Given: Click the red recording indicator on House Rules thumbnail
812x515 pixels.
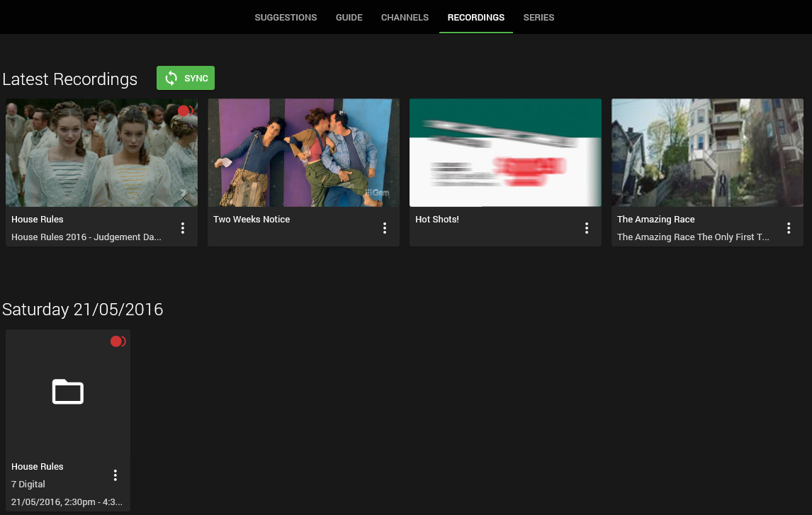Looking at the screenshot, I should [x=186, y=111].
